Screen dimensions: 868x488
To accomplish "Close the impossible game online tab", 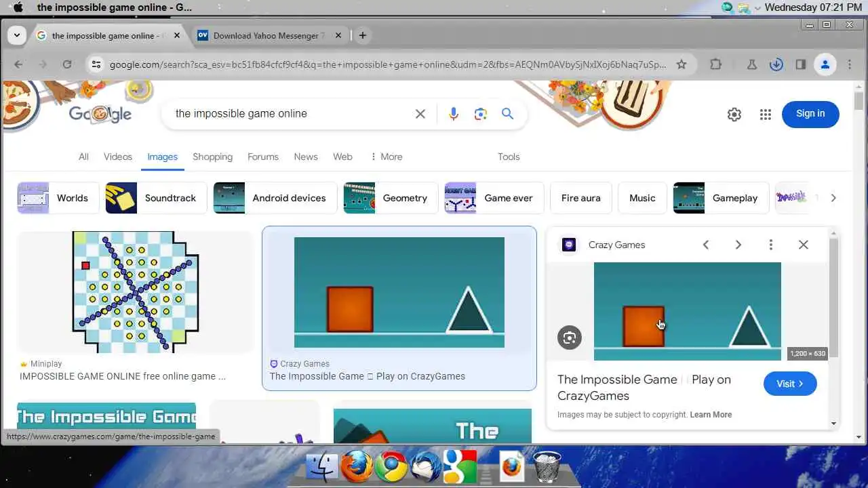I will point(177,35).
